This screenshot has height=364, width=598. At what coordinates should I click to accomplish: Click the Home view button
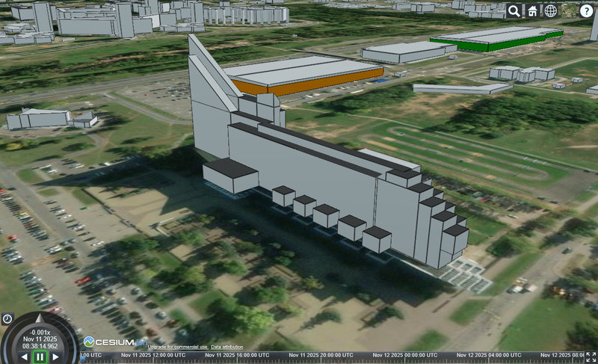(x=532, y=10)
